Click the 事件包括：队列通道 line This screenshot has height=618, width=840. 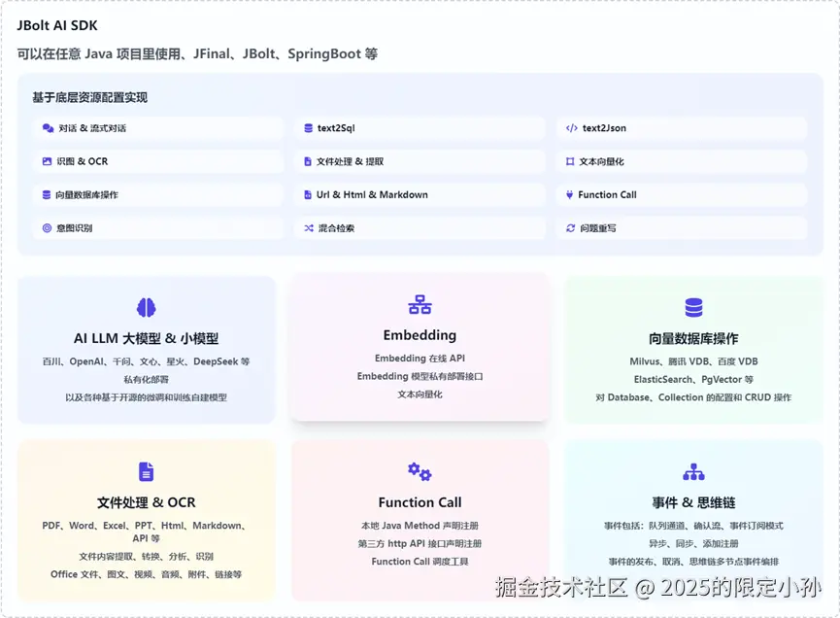[693, 526]
